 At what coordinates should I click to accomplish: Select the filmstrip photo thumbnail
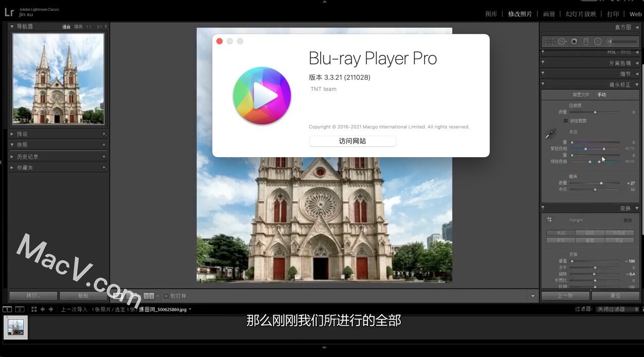point(15,327)
